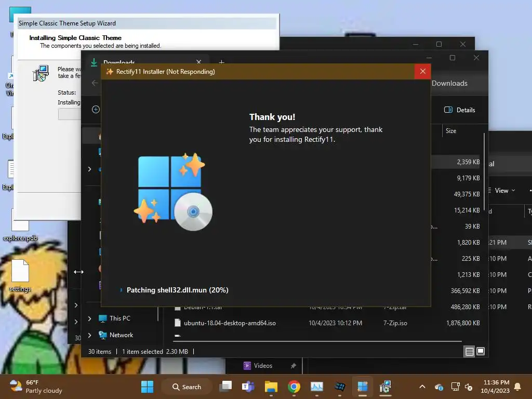Screen dimensions: 532x399
Task: Click the 7-Zip.iso type cell
Action: tap(395, 323)
